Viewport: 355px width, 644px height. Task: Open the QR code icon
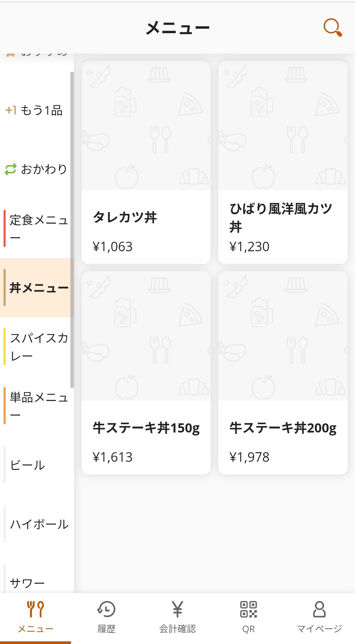click(x=248, y=610)
